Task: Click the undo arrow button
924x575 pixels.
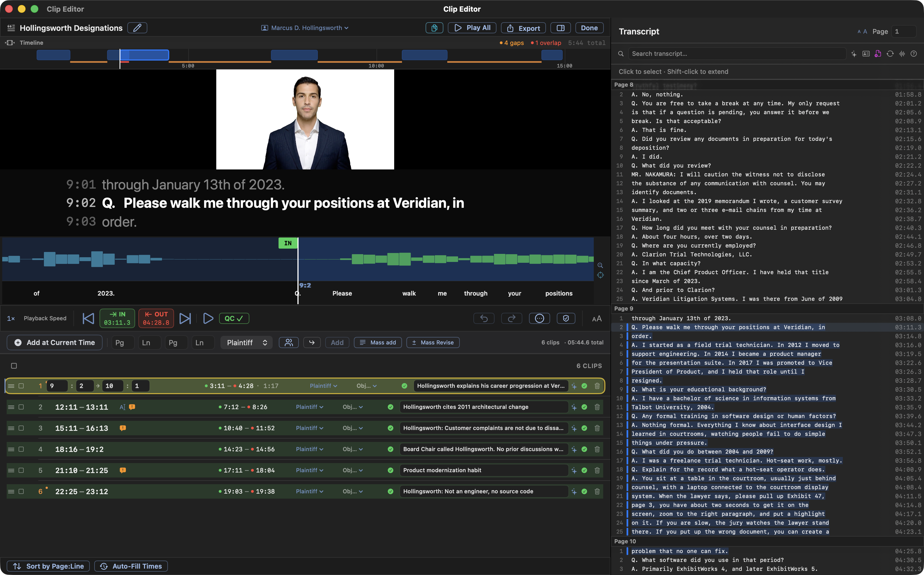Action: tap(484, 318)
